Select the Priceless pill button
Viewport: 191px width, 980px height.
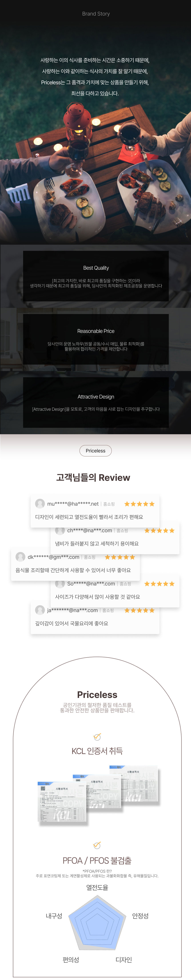[95, 450]
